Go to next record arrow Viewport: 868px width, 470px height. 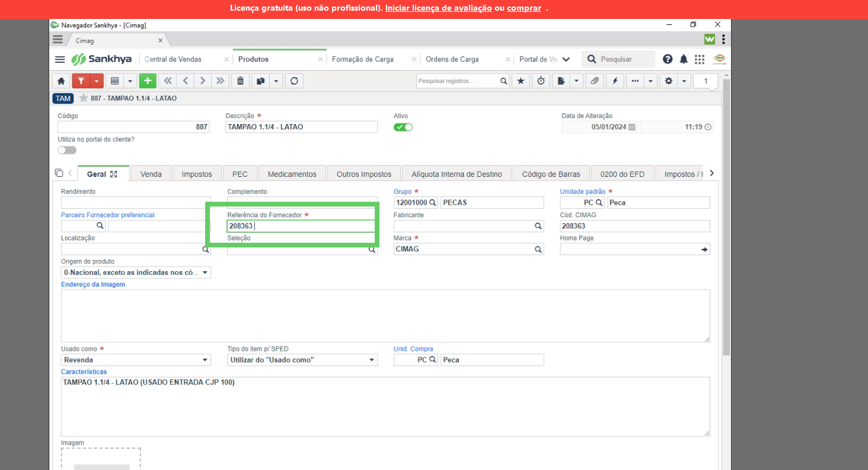pyautogui.click(x=203, y=81)
